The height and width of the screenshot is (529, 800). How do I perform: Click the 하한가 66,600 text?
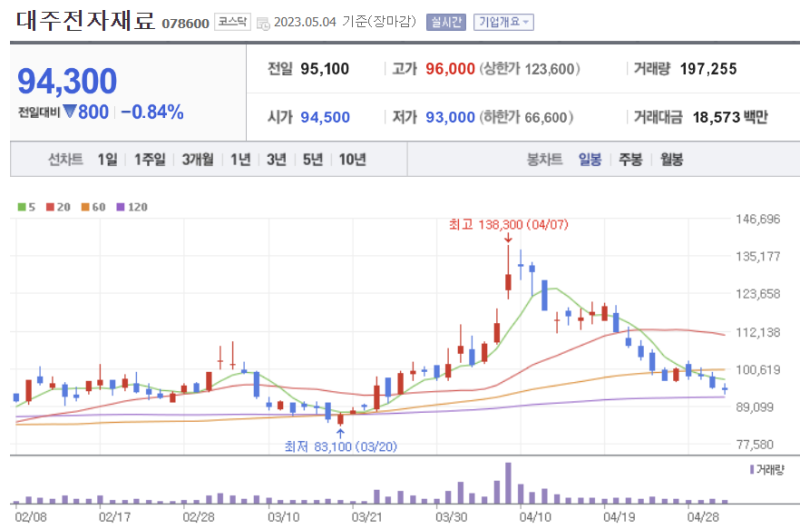(x=526, y=117)
